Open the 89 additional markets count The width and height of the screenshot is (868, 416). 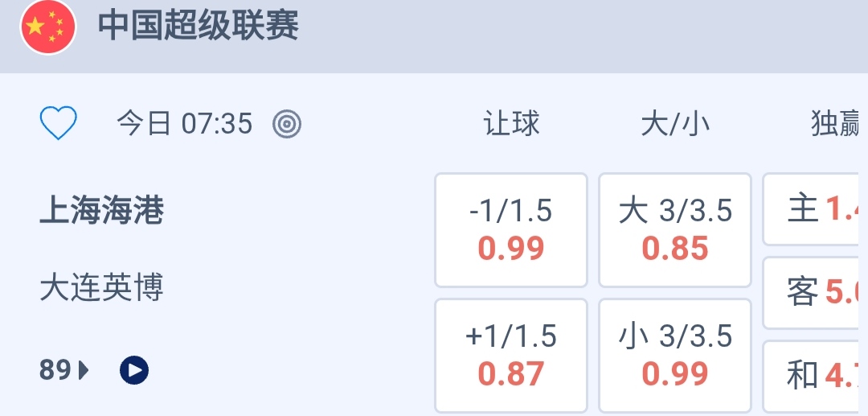(x=55, y=370)
